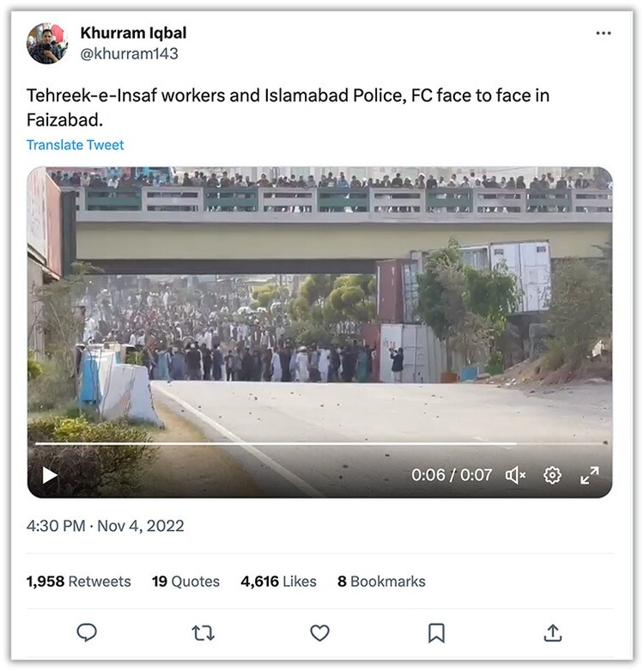Unmute the video sound
Image resolution: width=644 pixels, height=671 pixels.
[x=515, y=475]
